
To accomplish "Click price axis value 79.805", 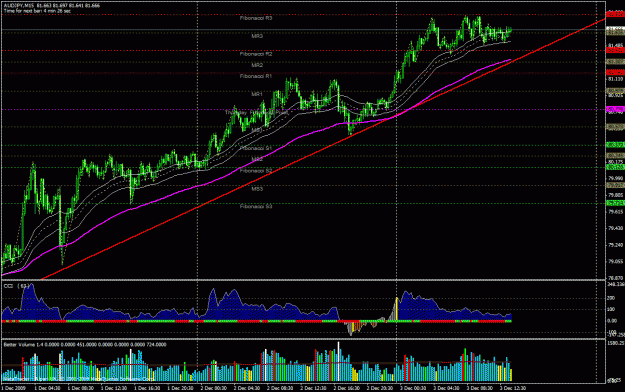I will (x=615, y=195).
